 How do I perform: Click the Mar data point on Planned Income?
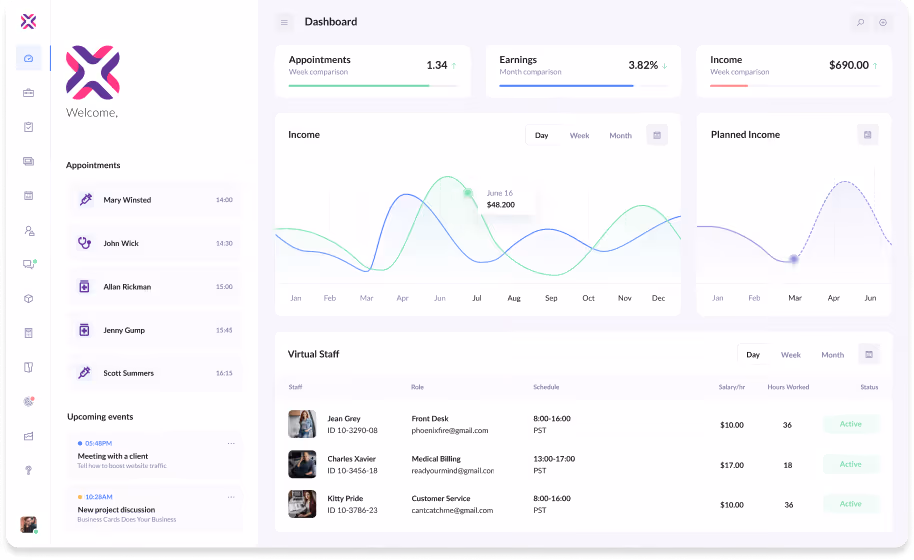click(793, 259)
